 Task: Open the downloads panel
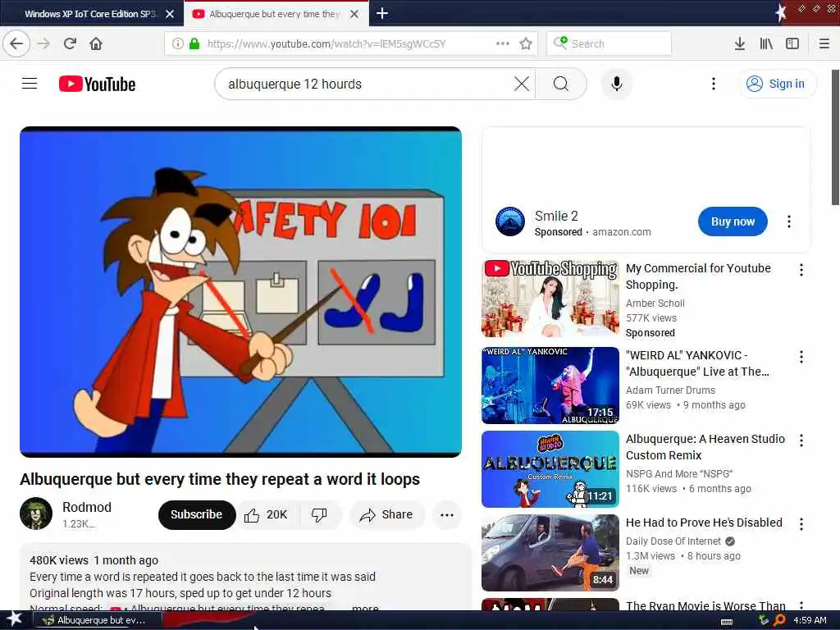(740, 43)
